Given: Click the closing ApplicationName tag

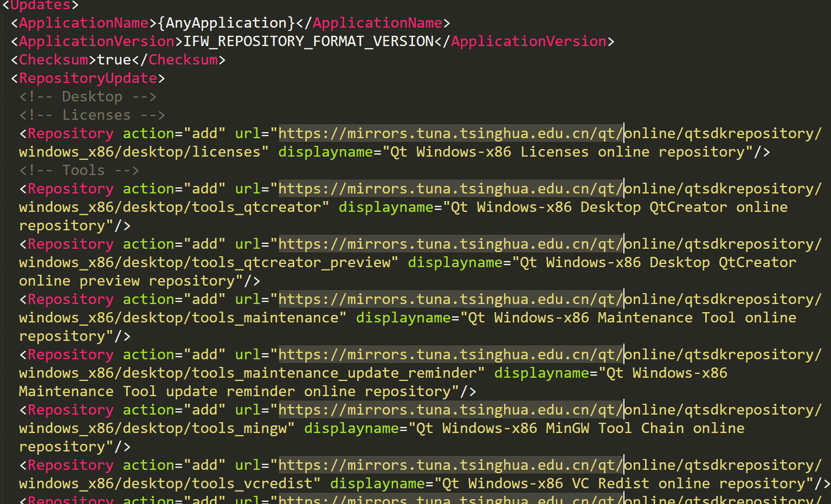Looking at the screenshot, I should tap(373, 23).
